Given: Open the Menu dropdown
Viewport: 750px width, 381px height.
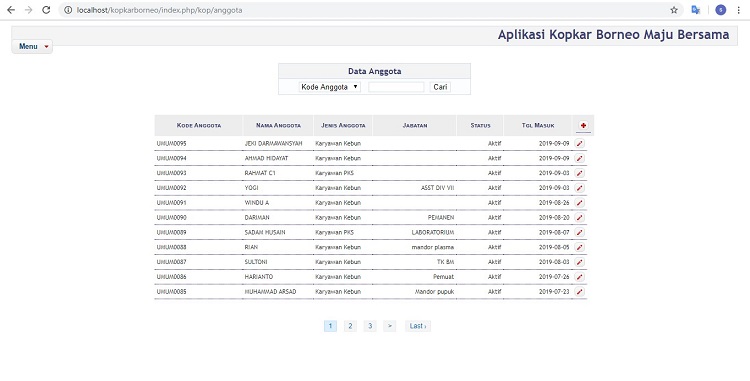Looking at the screenshot, I should [32, 46].
